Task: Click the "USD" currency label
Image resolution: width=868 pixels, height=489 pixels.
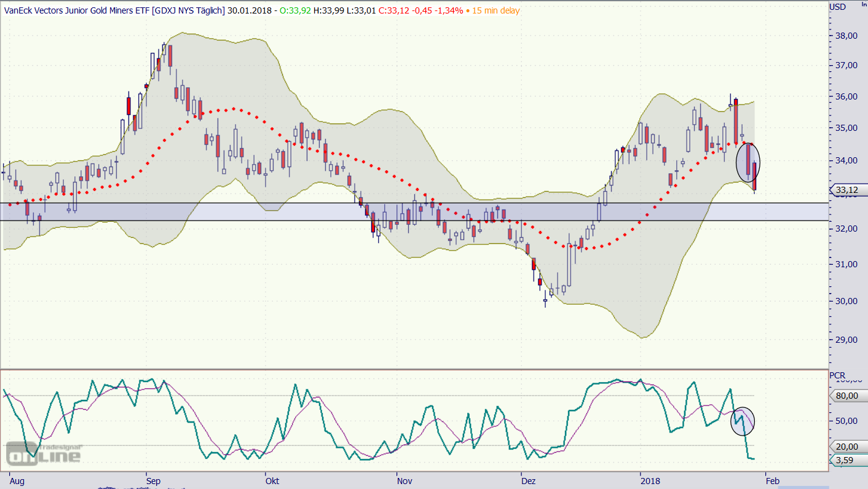Action: point(837,7)
